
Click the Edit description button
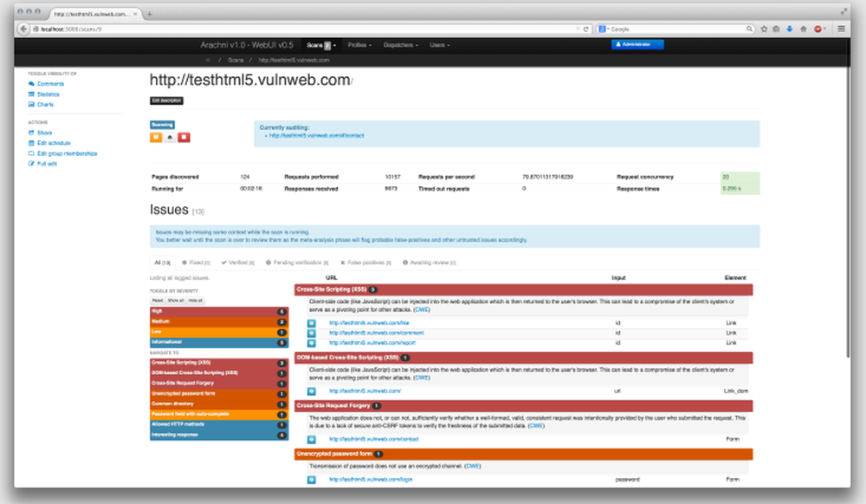point(166,100)
